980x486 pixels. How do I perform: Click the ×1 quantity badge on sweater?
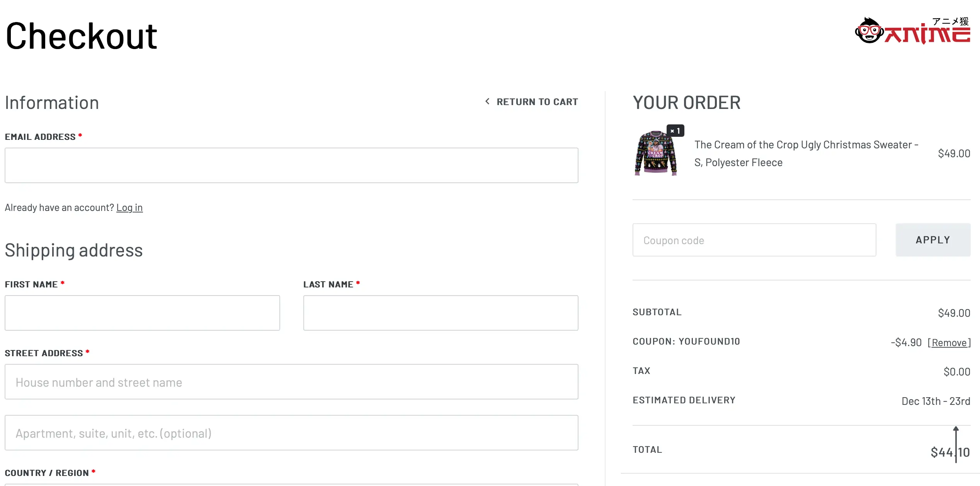pyautogui.click(x=675, y=131)
